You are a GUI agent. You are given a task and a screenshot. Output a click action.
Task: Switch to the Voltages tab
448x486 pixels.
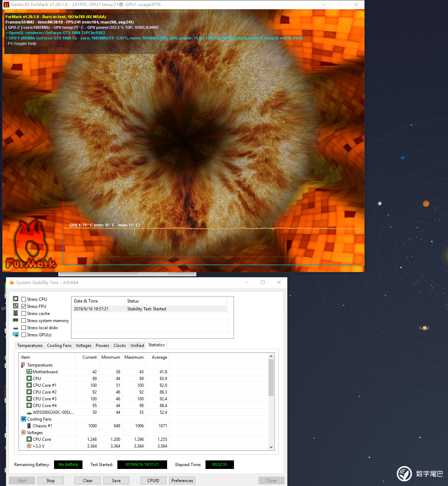point(84,345)
